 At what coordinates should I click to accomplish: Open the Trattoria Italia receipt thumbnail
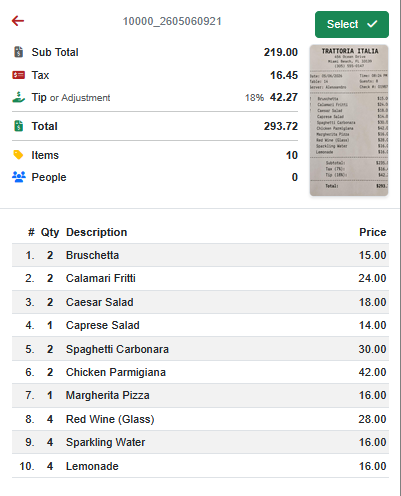tap(349, 120)
